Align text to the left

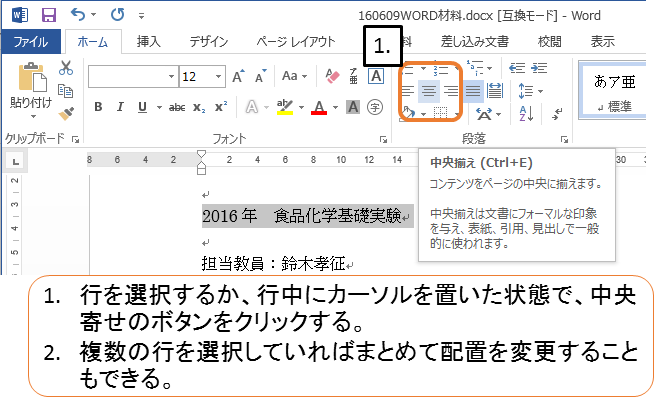point(410,91)
